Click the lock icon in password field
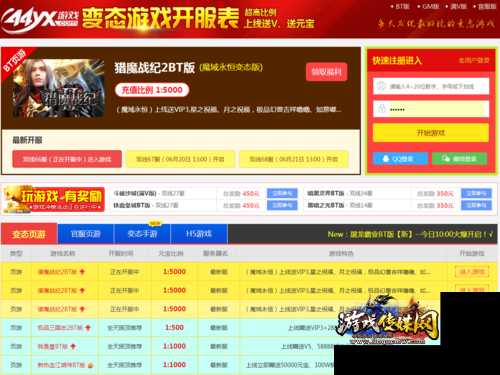Screen dimensions: 500x375 (x=382, y=109)
